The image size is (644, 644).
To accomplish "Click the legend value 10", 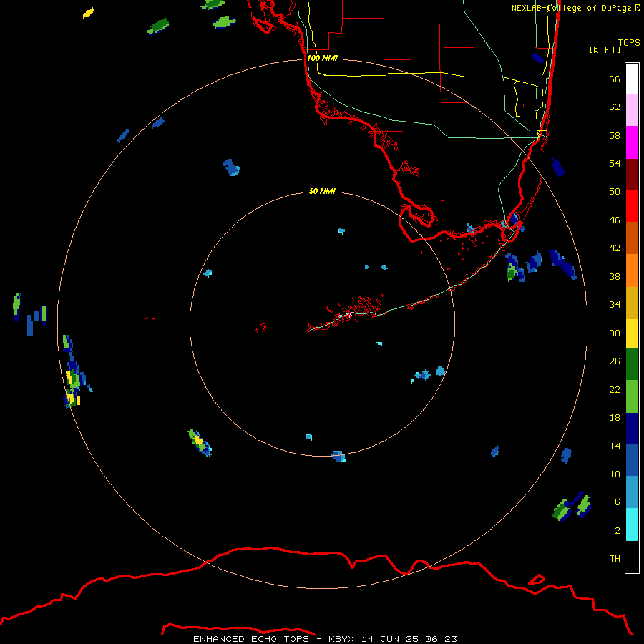I will click(x=615, y=474).
